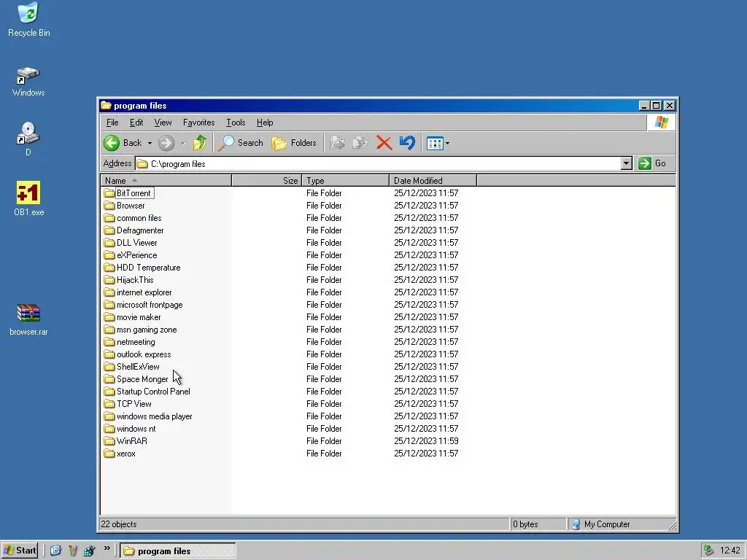Select the D drive desktop shortcut
This screenshot has height=560, width=747.
click(28, 139)
